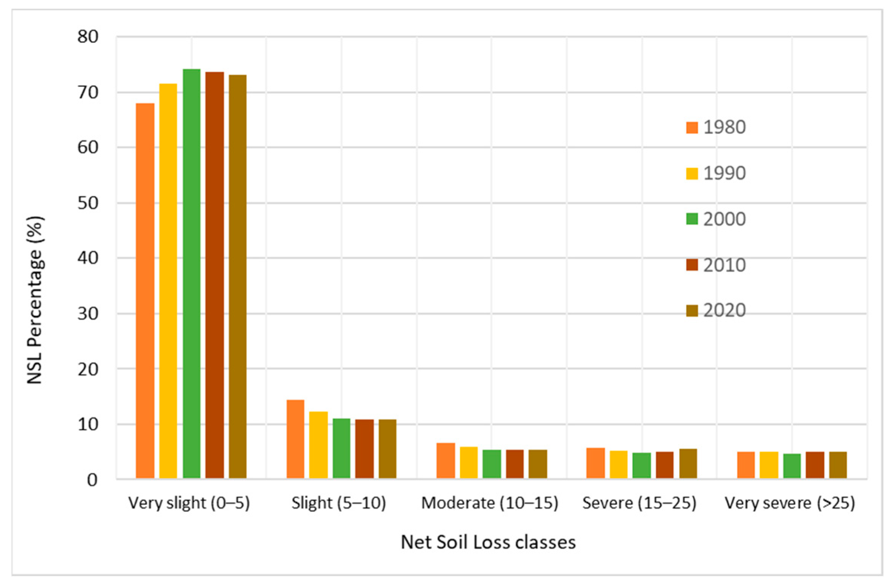The image size is (894, 588).
Task: Click the orange 1980 bar in Very slight
Action: point(145,290)
